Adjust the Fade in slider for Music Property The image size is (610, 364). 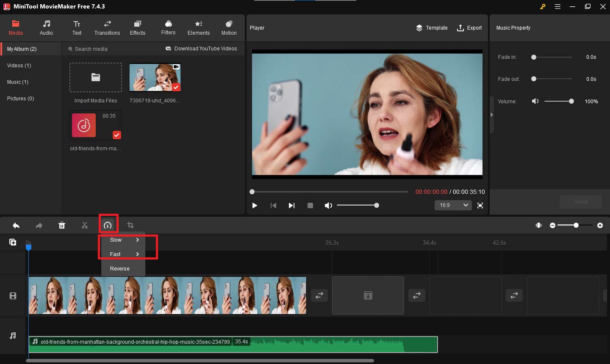[x=533, y=57]
